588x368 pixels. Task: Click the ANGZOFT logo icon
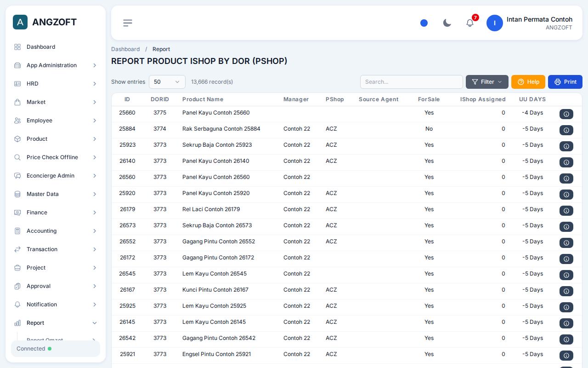[x=20, y=22]
